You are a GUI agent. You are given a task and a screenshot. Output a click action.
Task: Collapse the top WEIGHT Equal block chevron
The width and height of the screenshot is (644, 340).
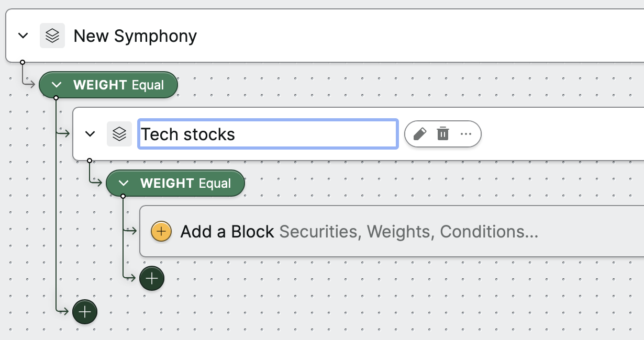[x=57, y=85]
